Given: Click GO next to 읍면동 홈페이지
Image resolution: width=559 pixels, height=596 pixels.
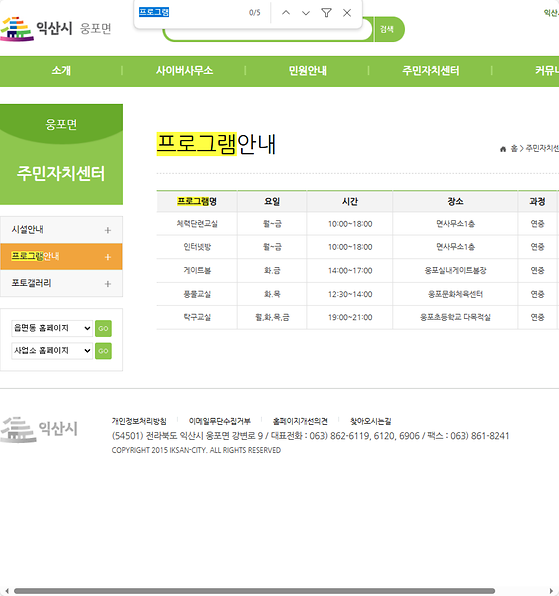Looking at the screenshot, I should click(x=103, y=328).
